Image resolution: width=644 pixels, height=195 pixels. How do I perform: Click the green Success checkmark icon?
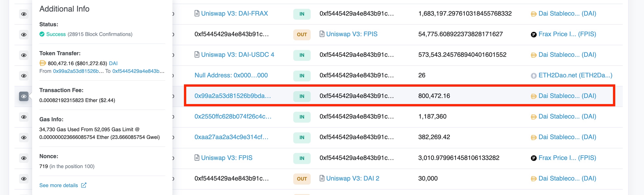point(42,34)
